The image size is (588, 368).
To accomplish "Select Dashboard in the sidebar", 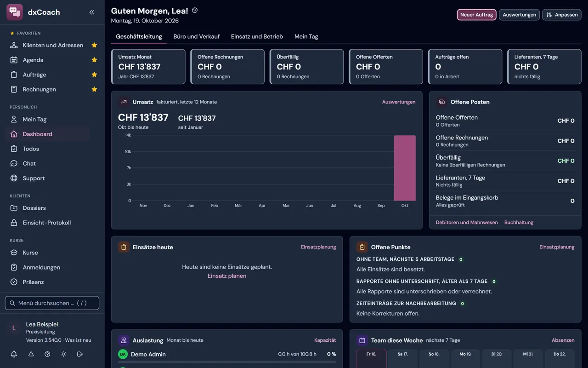I will coord(46,134).
